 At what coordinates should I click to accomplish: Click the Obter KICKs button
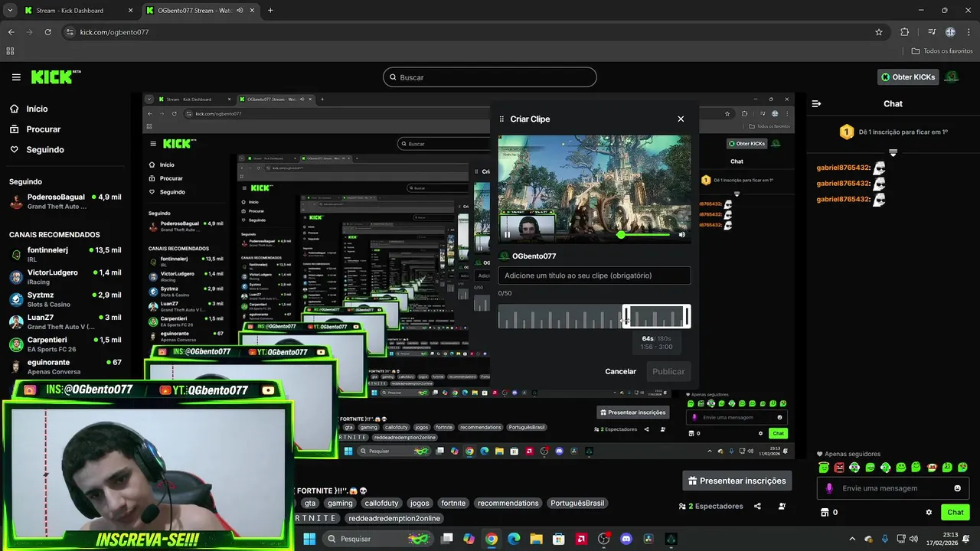point(908,77)
